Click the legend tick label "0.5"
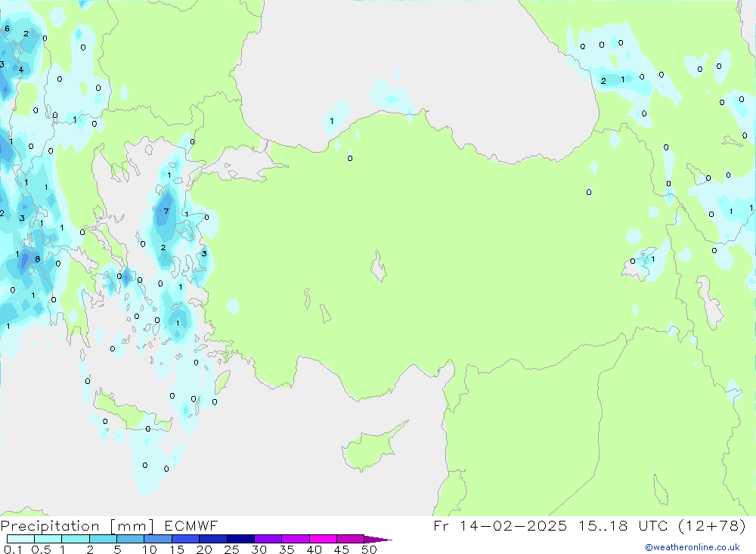The width and height of the screenshot is (756, 554). (x=41, y=549)
